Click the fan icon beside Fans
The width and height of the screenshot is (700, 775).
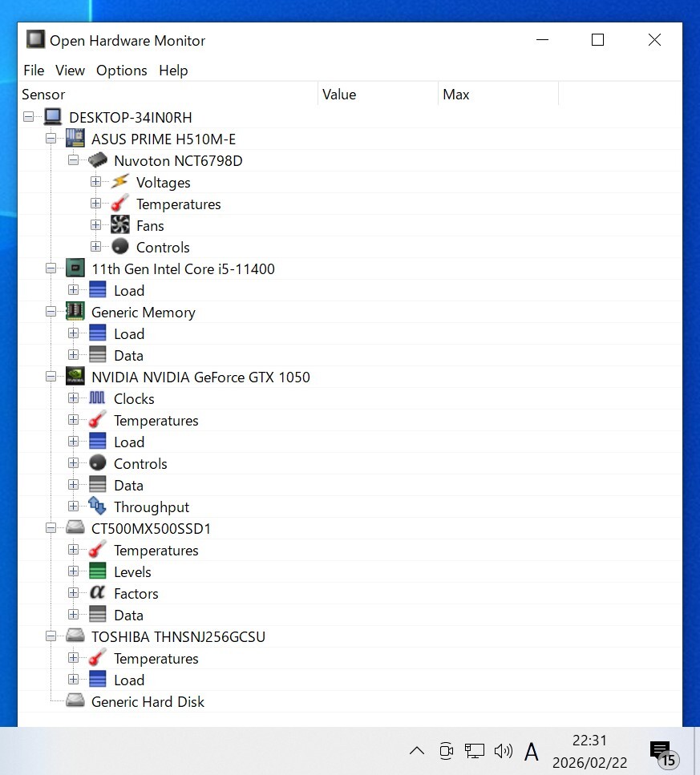pyautogui.click(x=119, y=225)
